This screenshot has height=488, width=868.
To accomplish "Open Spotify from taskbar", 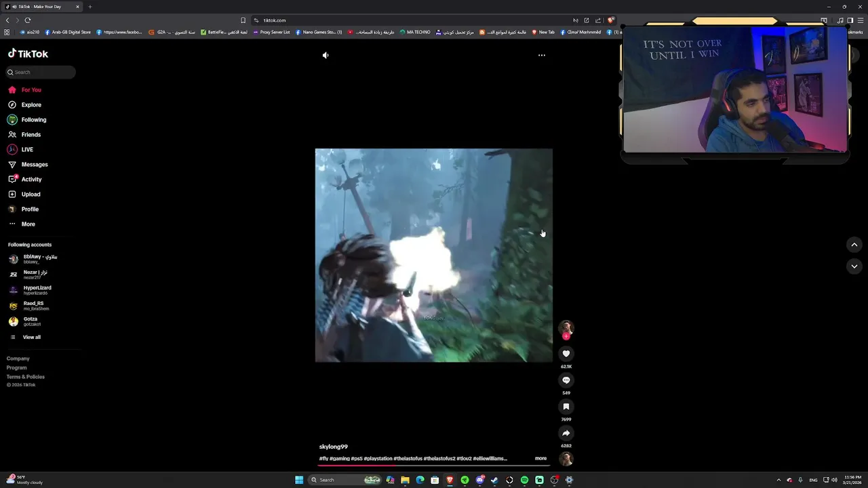I will (524, 480).
